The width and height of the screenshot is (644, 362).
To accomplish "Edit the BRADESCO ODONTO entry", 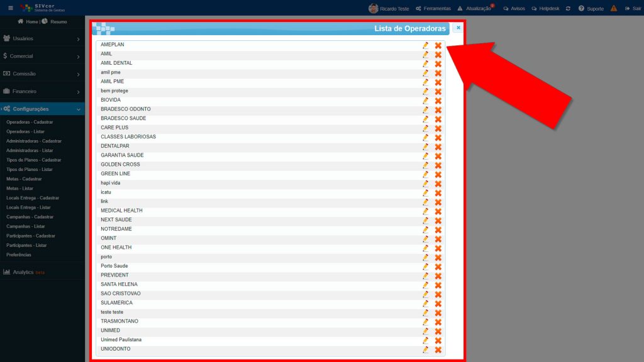I will (426, 109).
